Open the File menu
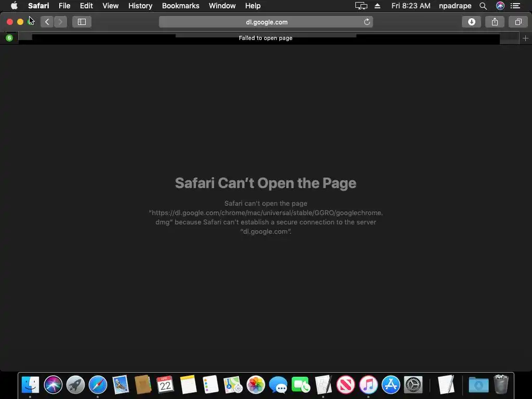 (64, 6)
